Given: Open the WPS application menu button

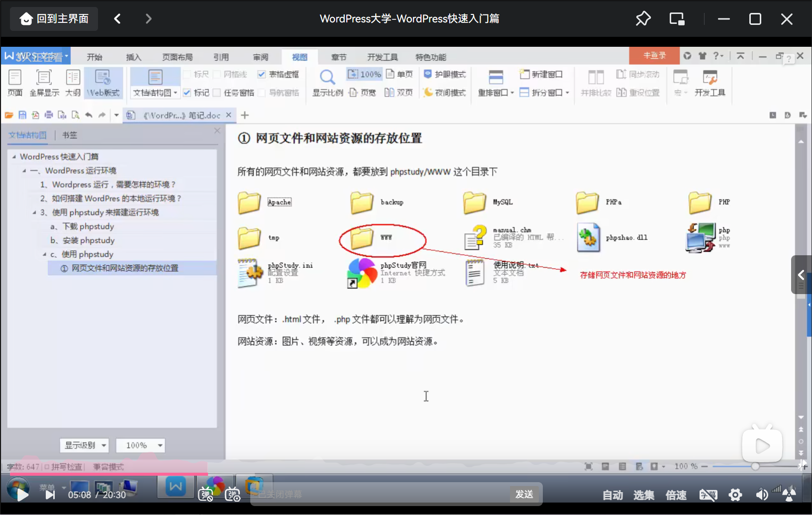Looking at the screenshot, I should click(36, 56).
